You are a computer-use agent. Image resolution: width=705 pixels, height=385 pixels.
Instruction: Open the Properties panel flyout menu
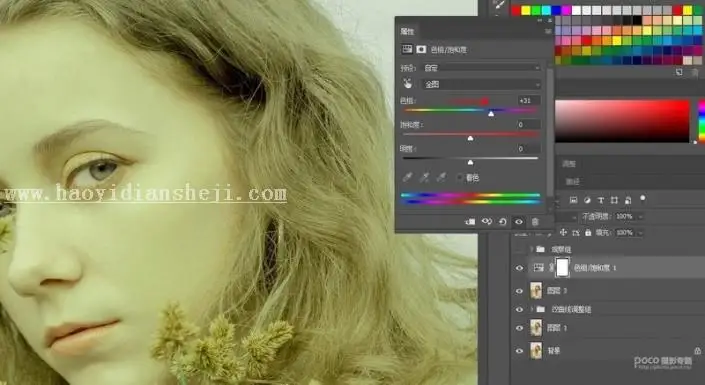548,31
